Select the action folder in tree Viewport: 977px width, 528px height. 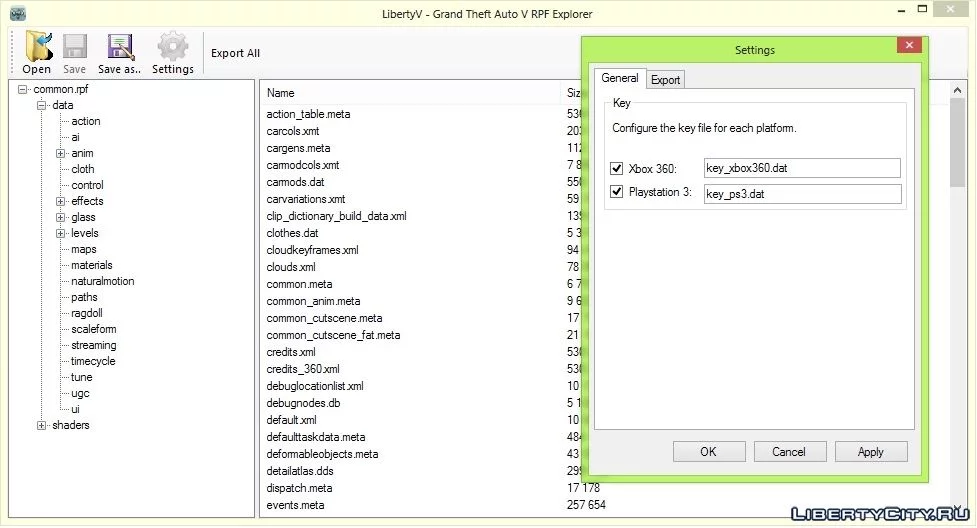pyautogui.click(x=86, y=121)
